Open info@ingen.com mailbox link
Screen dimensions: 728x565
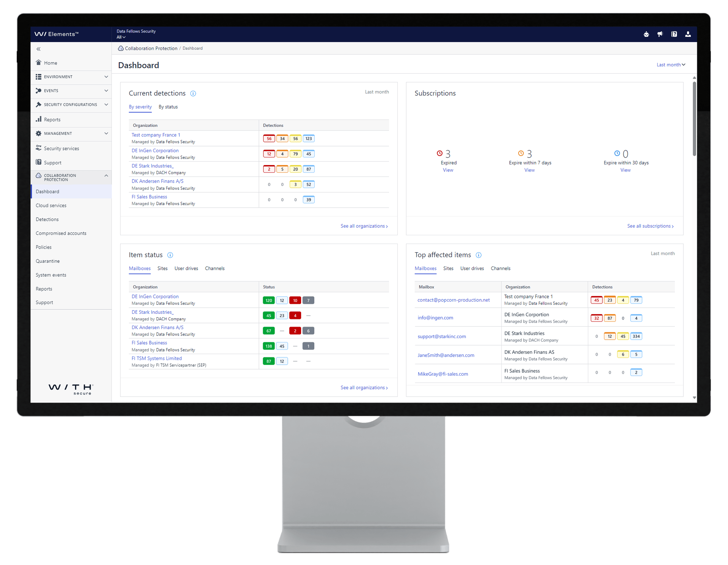click(435, 318)
